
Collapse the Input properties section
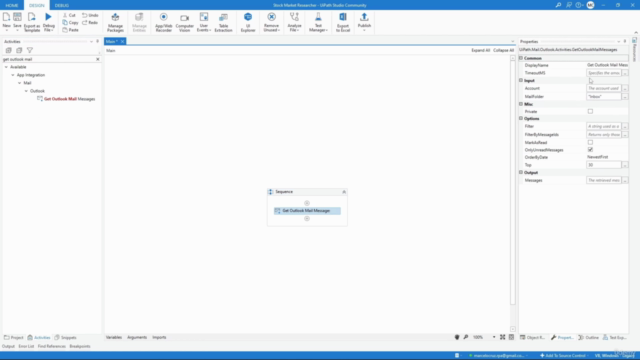(x=521, y=80)
